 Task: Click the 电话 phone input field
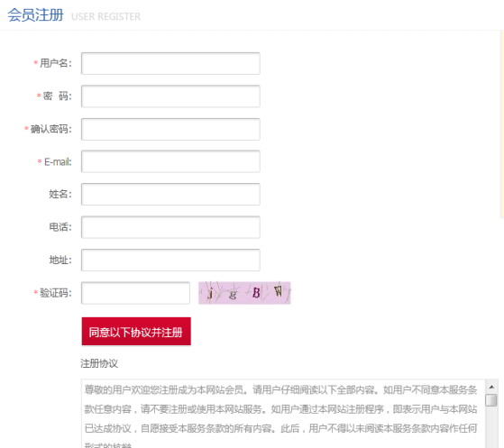coord(170,227)
